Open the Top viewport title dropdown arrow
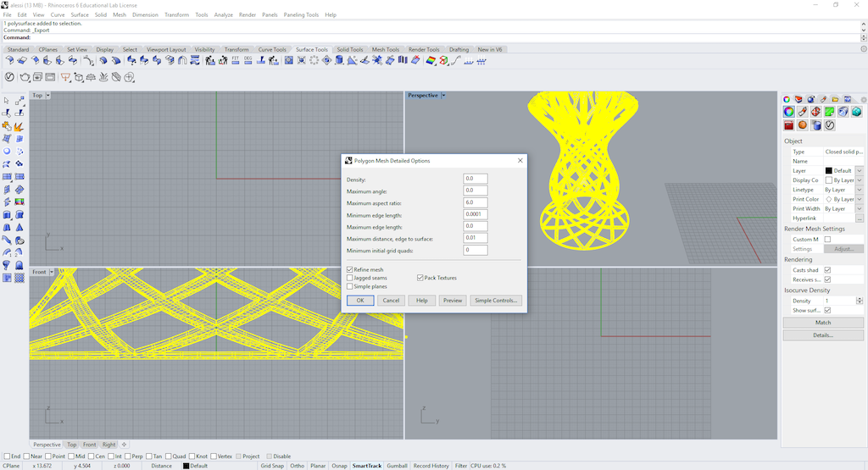The image size is (868, 470). pyautogui.click(x=48, y=95)
